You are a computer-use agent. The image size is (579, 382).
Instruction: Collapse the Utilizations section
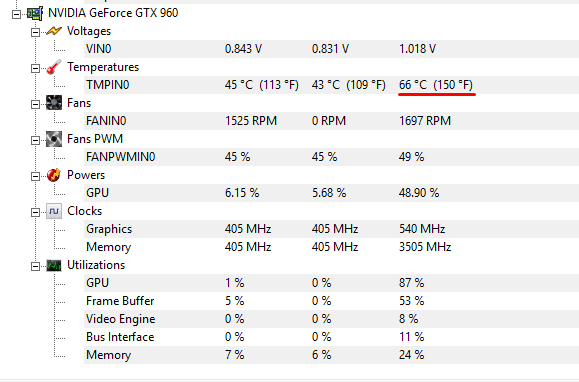point(35,266)
